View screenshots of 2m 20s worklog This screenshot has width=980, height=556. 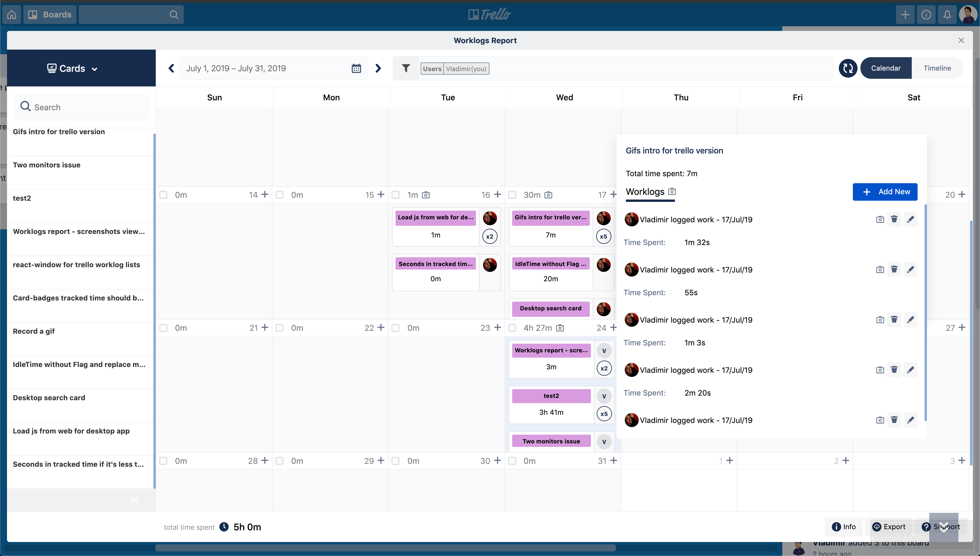pyautogui.click(x=880, y=370)
